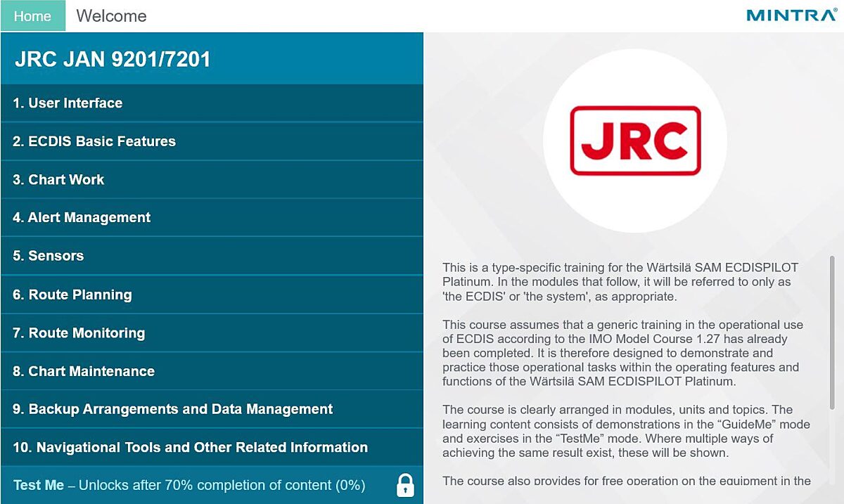This screenshot has width=844, height=504.
Task: Open module 8. Chart Maintenance
Action: (x=211, y=371)
